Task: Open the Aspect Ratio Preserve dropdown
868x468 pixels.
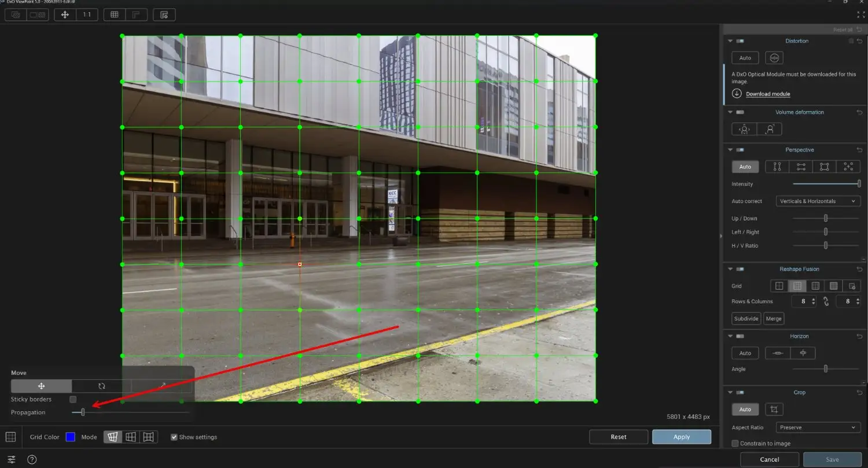Action: click(x=818, y=427)
